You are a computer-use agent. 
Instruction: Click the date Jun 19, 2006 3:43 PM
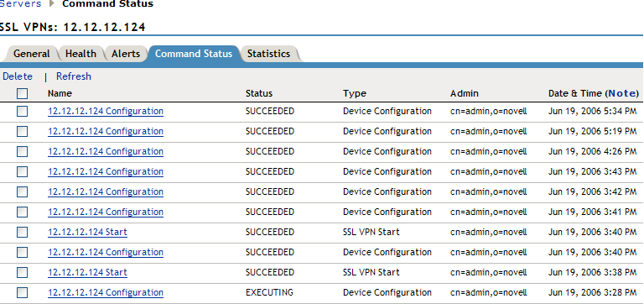click(592, 171)
